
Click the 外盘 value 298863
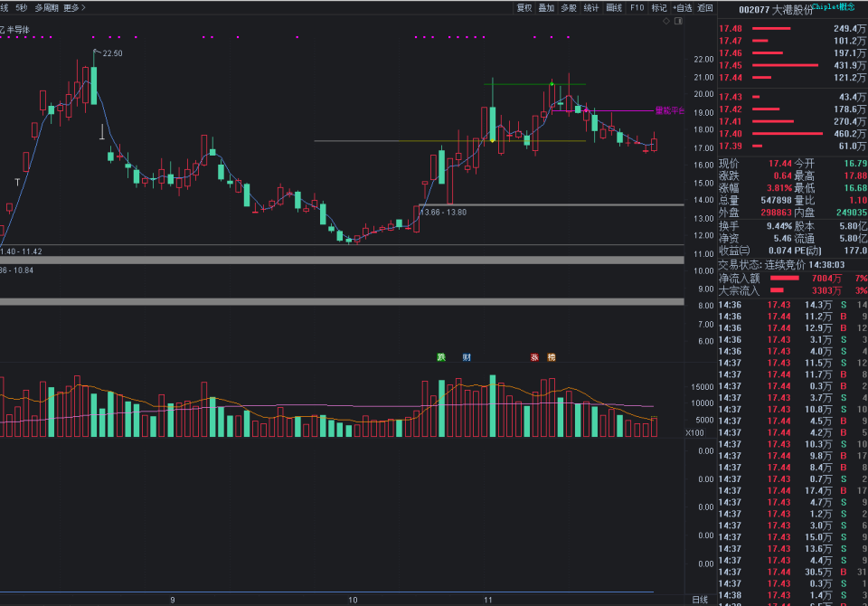point(776,213)
